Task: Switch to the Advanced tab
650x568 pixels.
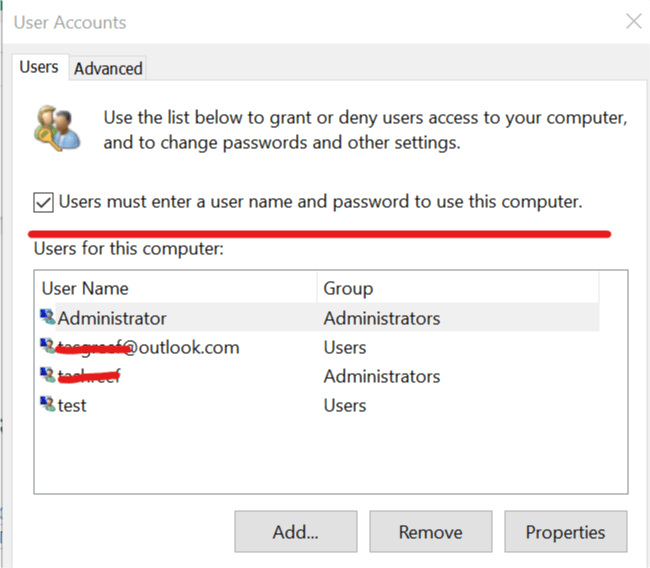Action: 108,68
